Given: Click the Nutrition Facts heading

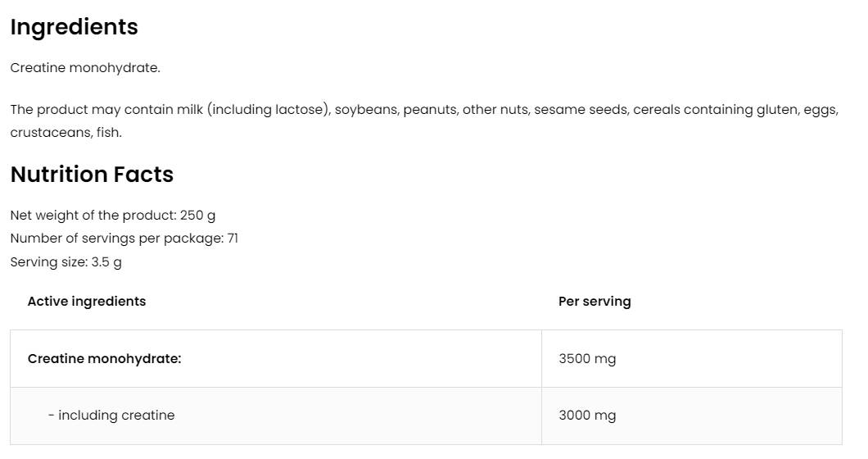Looking at the screenshot, I should (92, 175).
